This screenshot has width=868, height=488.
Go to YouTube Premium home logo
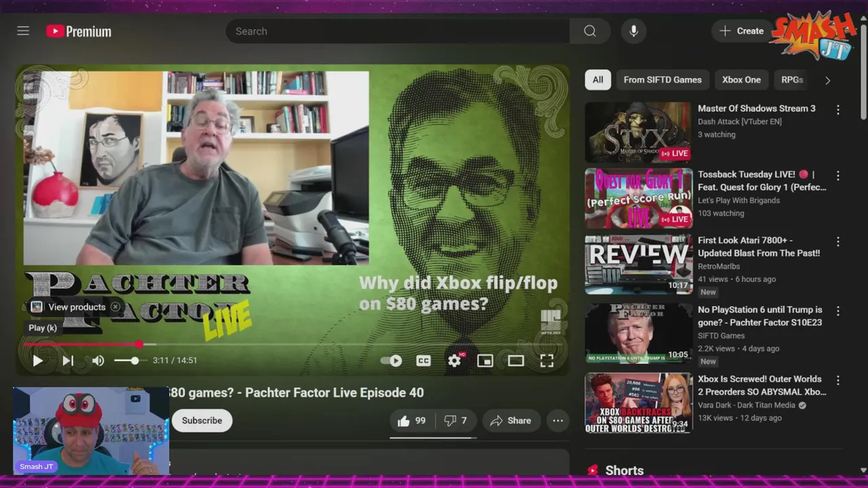coord(79,31)
